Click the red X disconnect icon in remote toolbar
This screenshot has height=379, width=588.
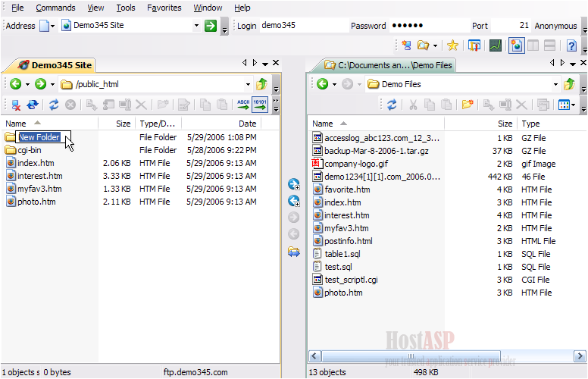(15, 105)
